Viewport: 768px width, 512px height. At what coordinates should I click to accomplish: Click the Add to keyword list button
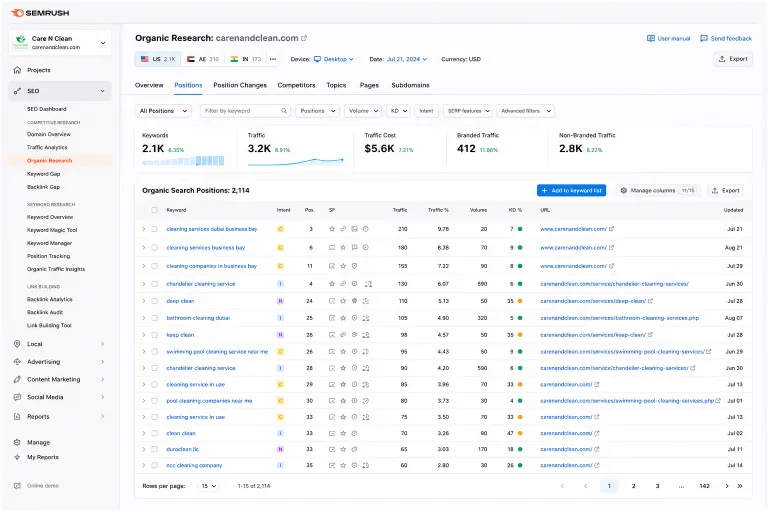pos(571,191)
